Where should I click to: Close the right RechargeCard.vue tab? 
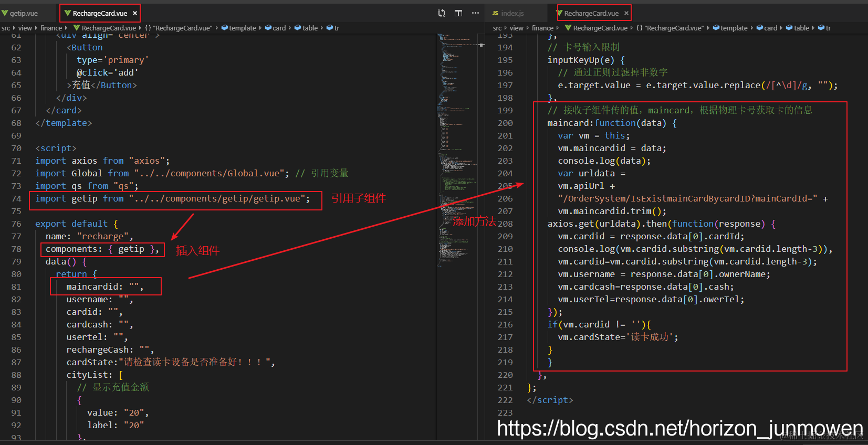[626, 13]
